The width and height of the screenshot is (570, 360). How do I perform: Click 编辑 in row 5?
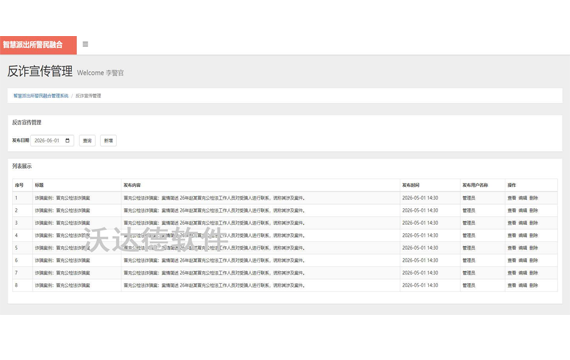tap(523, 248)
